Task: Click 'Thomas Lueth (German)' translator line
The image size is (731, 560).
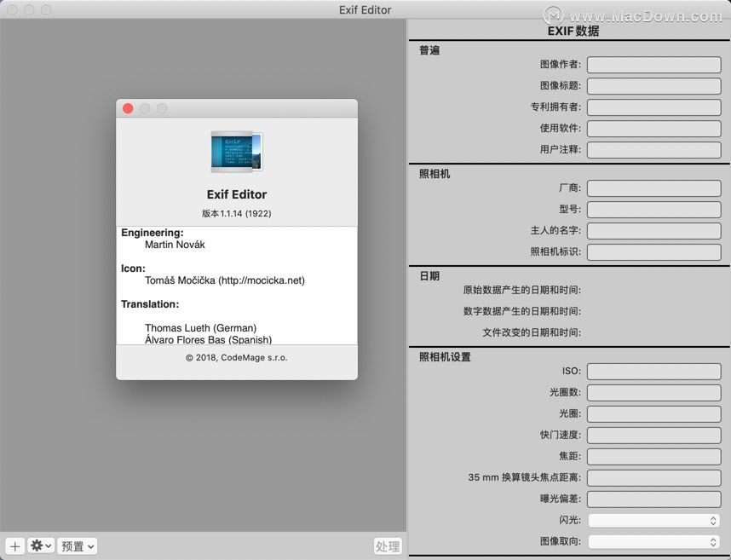Action: pyautogui.click(x=200, y=328)
